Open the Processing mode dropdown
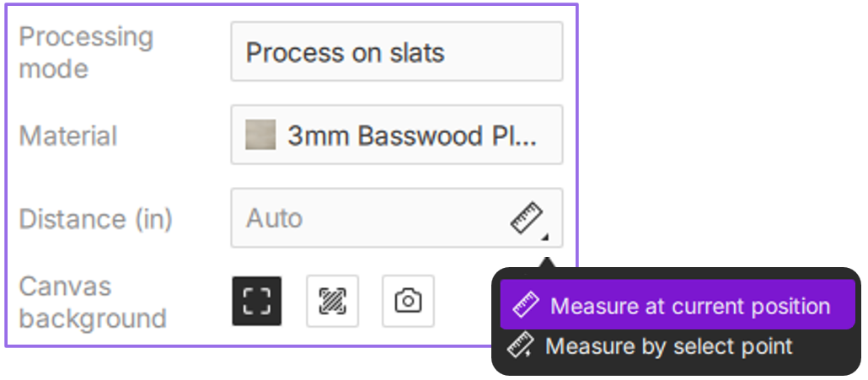This screenshot has width=868, height=380. [x=396, y=52]
